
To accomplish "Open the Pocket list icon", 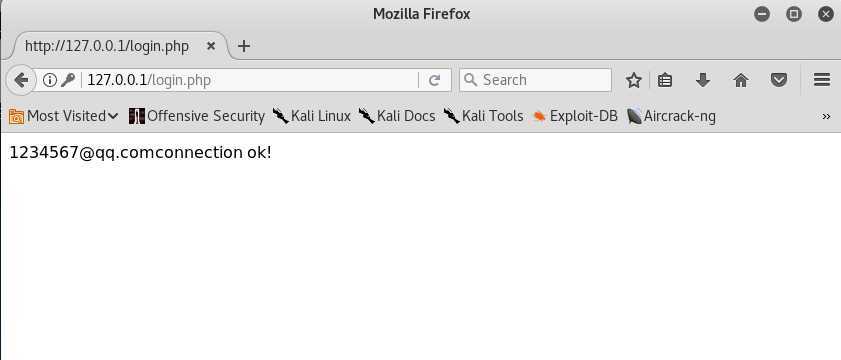I will click(x=779, y=80).
